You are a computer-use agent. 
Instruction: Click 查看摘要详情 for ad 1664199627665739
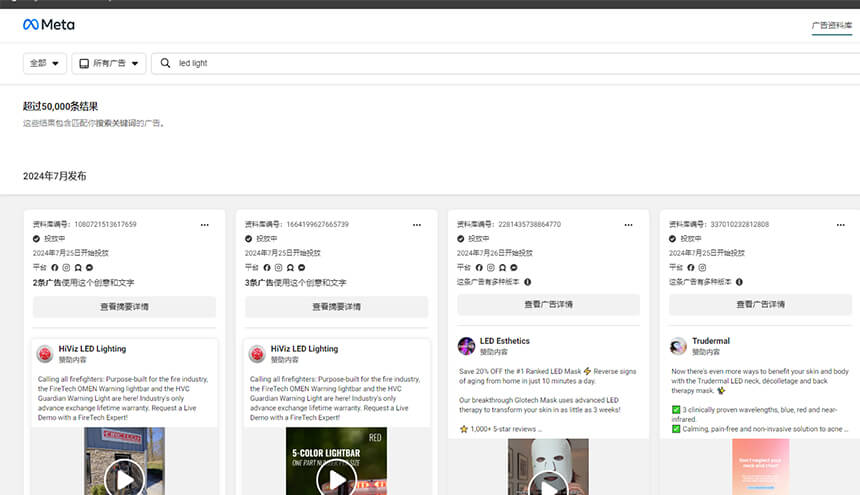(x=336, y=307)
